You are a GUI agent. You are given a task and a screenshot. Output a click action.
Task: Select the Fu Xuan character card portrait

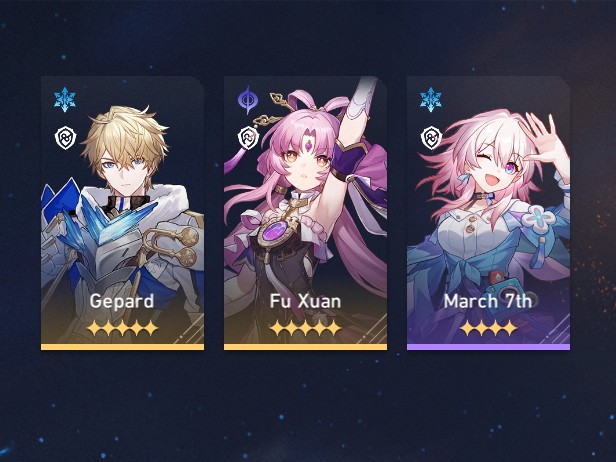[305, 210]
